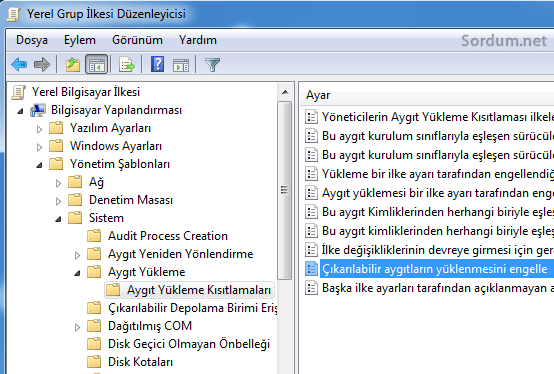Click policy icon beside İlke değişikliklerinin setting
The width and height of the screenshot is (554, 374).
click(x=311, y=250)
